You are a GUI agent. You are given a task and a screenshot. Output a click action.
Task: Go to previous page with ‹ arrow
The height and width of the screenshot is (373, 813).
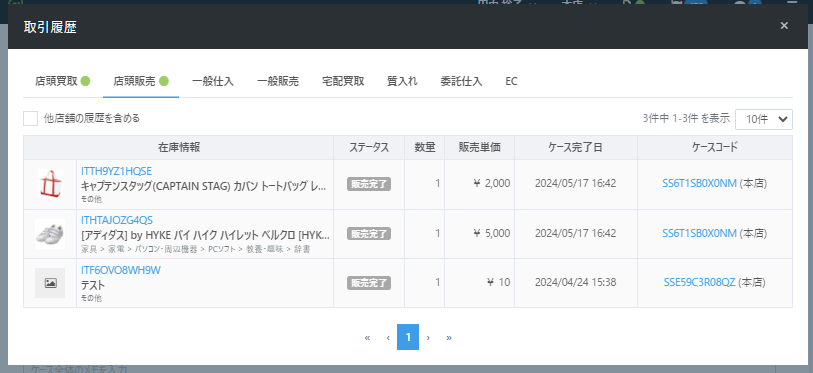pos(388,337)
